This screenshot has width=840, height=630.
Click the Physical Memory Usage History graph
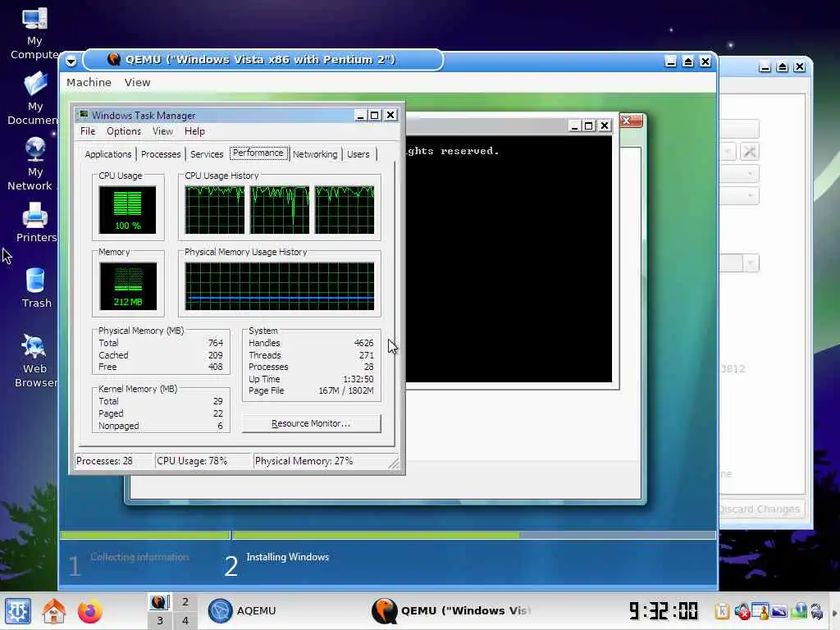[x=280, y=286]
